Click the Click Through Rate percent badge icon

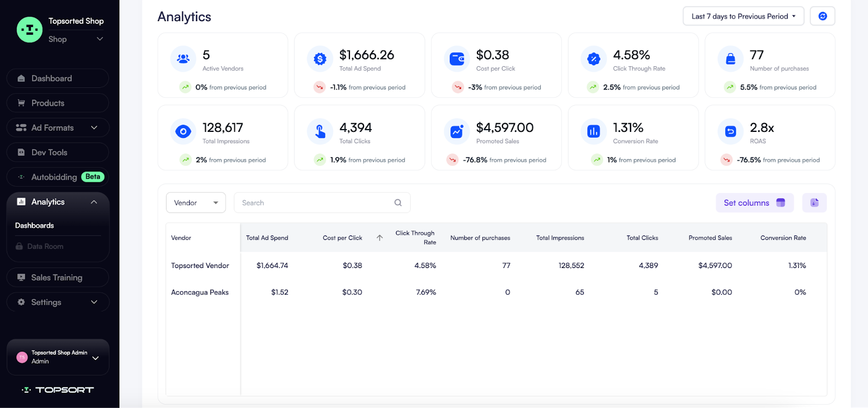[x=593, y=59]
